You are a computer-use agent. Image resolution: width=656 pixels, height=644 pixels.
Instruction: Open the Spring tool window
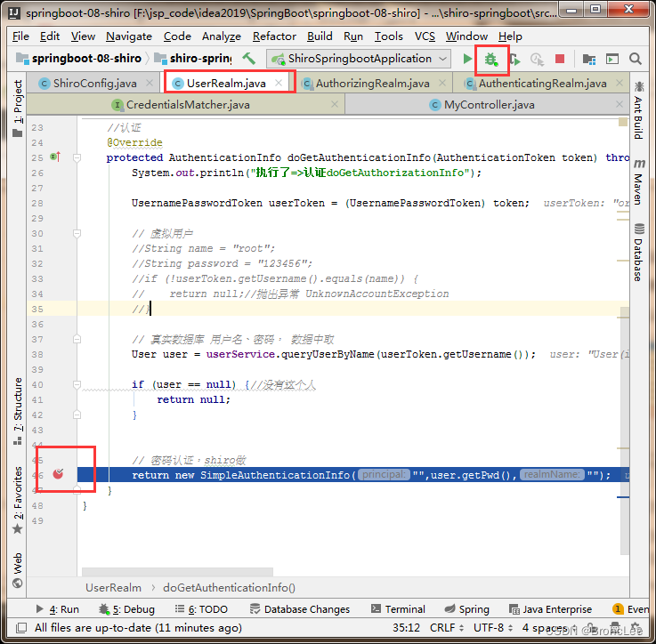(466, 609)
